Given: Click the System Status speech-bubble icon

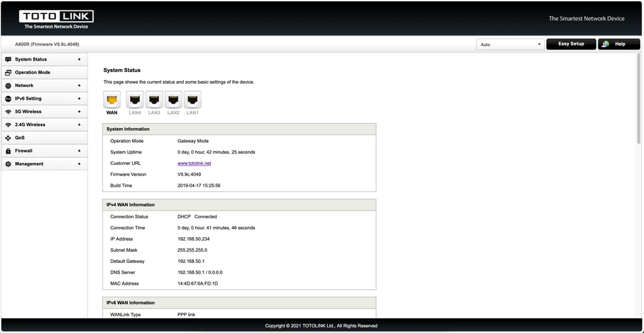Looking at the screenshot, I should click(8, 59).
